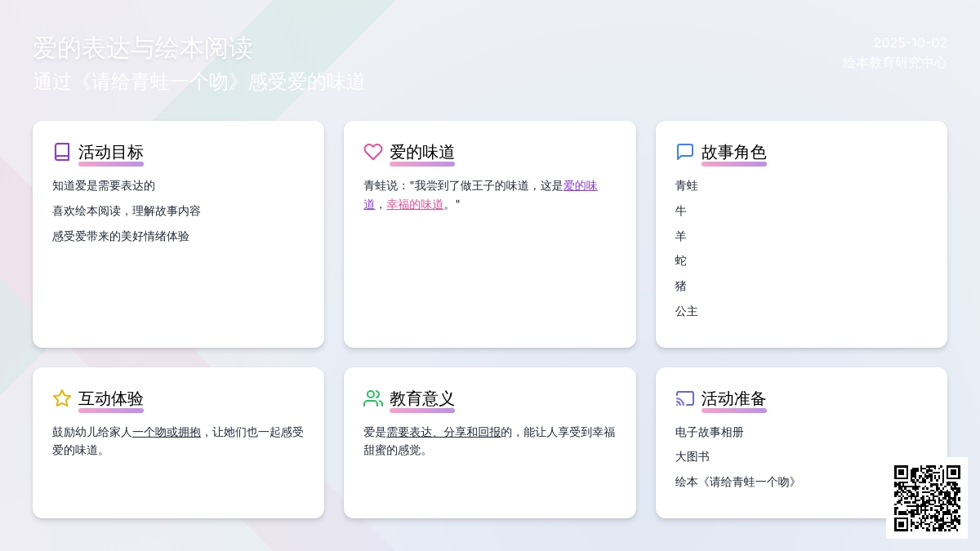Click the star icon beside 互动体验
The height and width of the screenshot is (551, 980).
[62, 398]
